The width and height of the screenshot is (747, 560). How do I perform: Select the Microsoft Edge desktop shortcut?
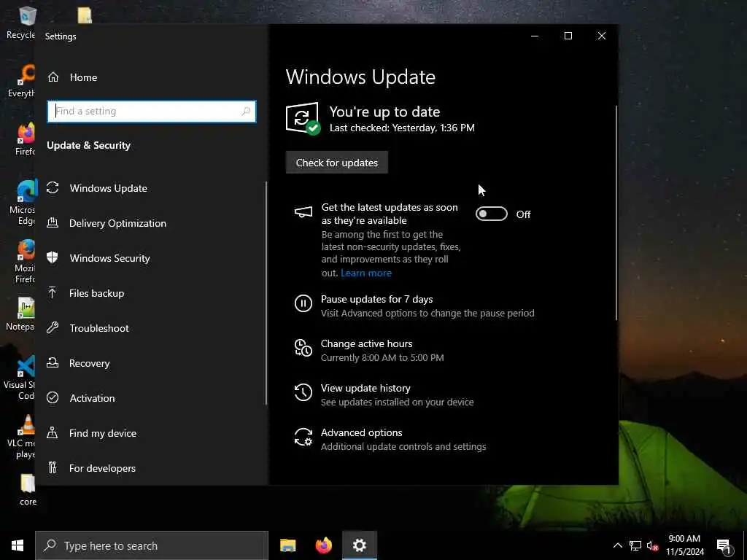[x=22, y=203]
